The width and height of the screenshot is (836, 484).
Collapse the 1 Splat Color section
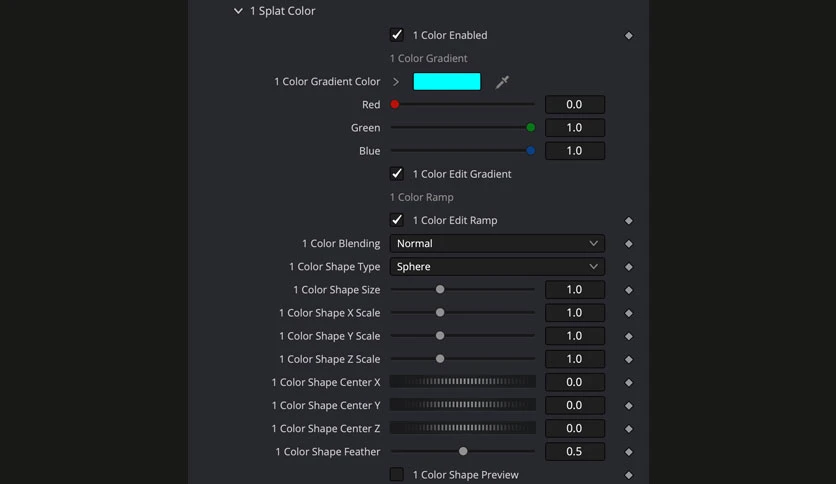tap(238, 11)
